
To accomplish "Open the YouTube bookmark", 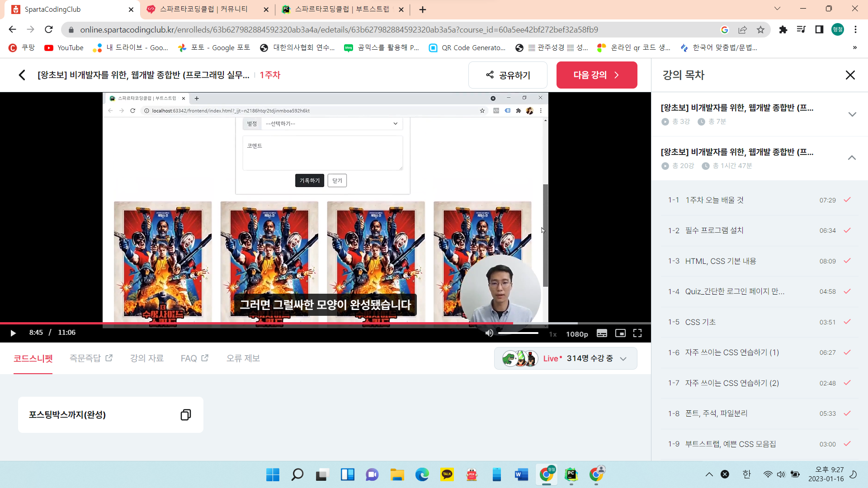I will pyautogui.click(x=64, y=47).
